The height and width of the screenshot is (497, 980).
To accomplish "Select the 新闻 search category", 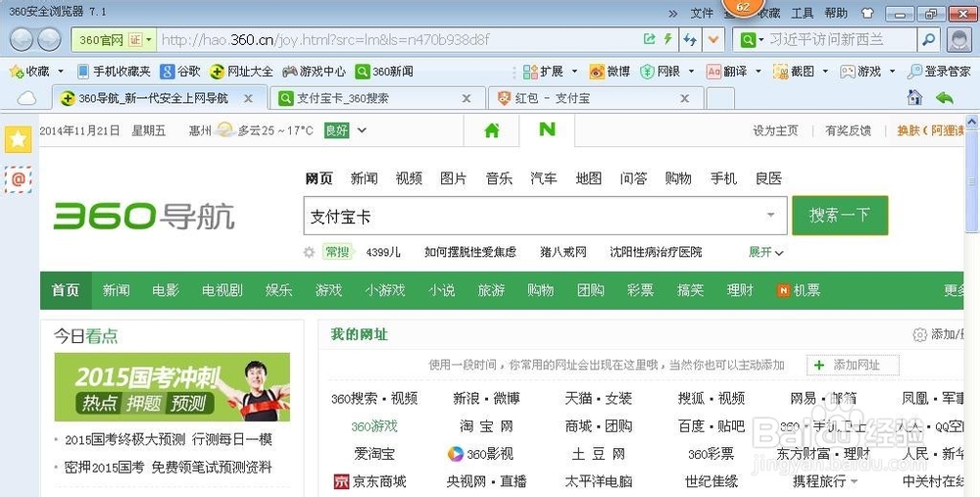I will tap(364, 178).
